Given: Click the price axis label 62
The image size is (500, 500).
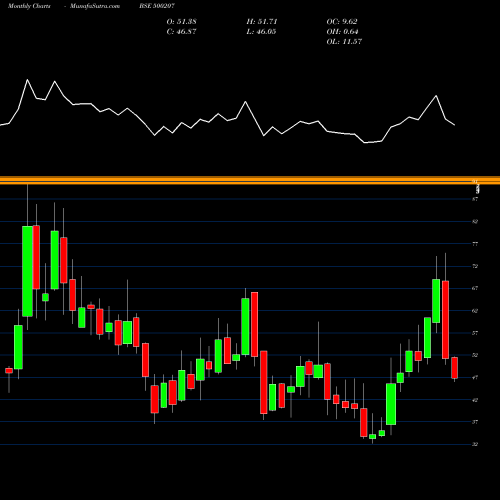Looking at the screenshot, I should coord(475,311).
